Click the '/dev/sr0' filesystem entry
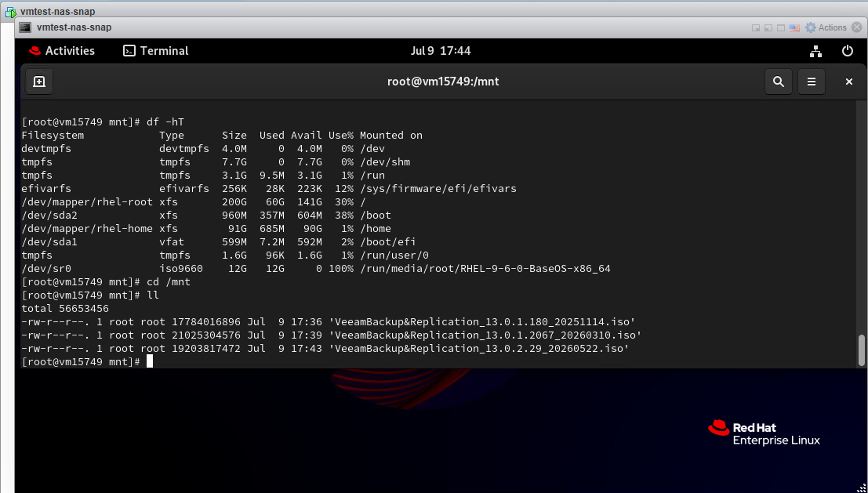The height and width of the screenshot is (493, 868). [x=46, y=269]
